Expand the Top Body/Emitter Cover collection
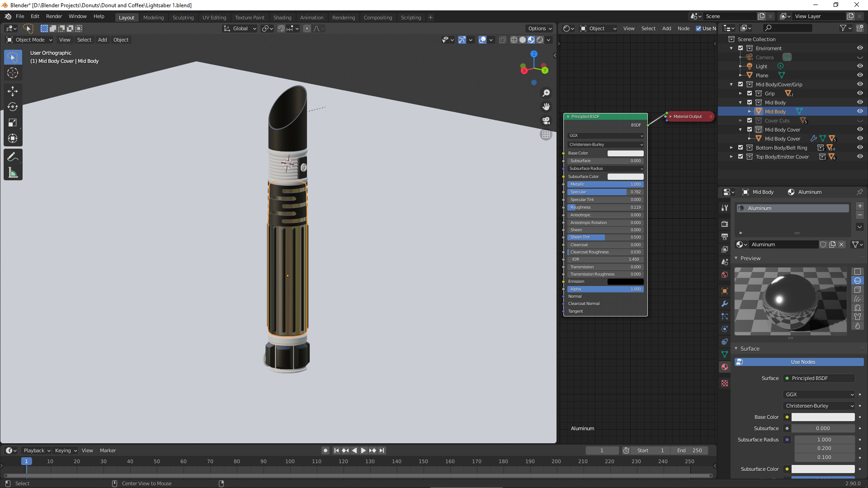The image size is (868, 488). pos(731,157)
